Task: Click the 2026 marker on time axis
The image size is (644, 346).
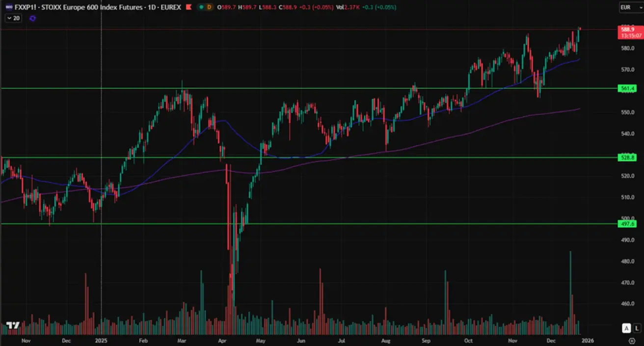Action: tap(588, 341)
